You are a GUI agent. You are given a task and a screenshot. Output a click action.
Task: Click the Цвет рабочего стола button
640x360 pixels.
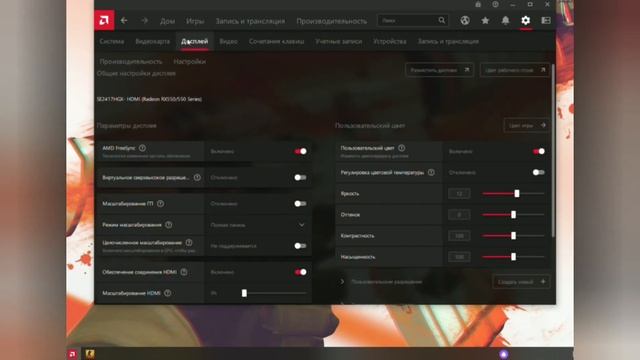click(x=515, y=70)
